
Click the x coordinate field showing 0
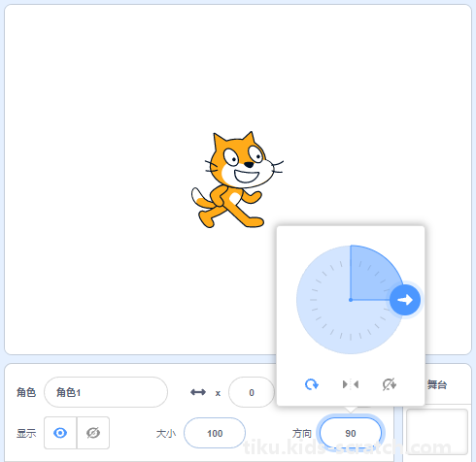252,392
